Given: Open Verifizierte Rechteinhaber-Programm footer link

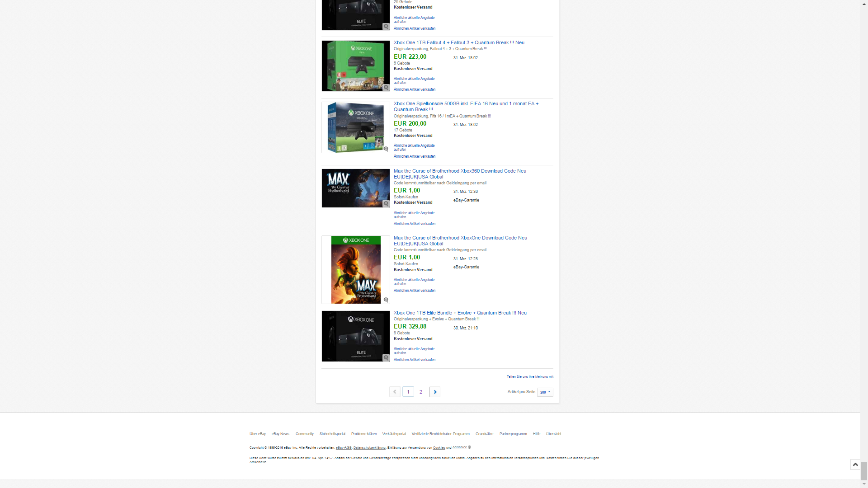Looking at the screenshot, I should click(x=441, y=434).
